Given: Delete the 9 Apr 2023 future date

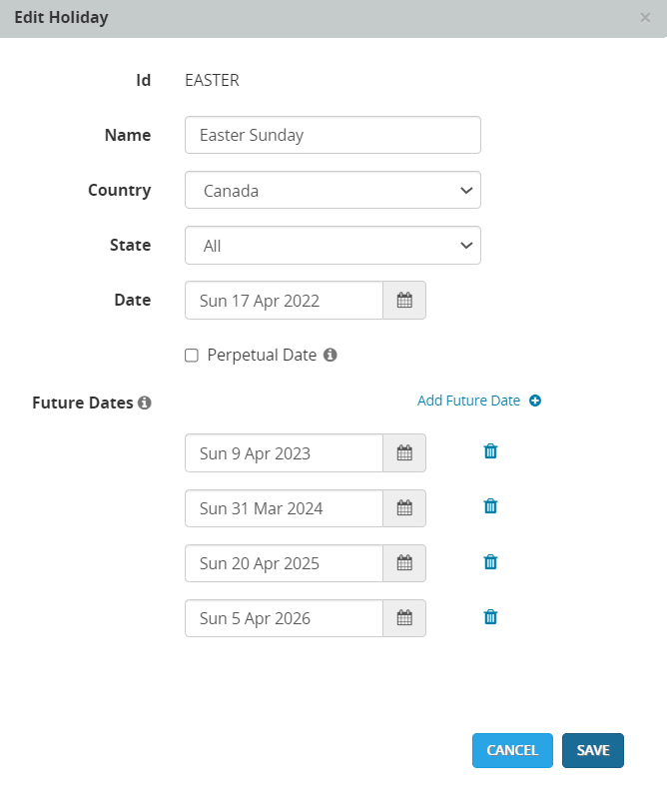Looking at the screenshot, I should click(490, 451).
